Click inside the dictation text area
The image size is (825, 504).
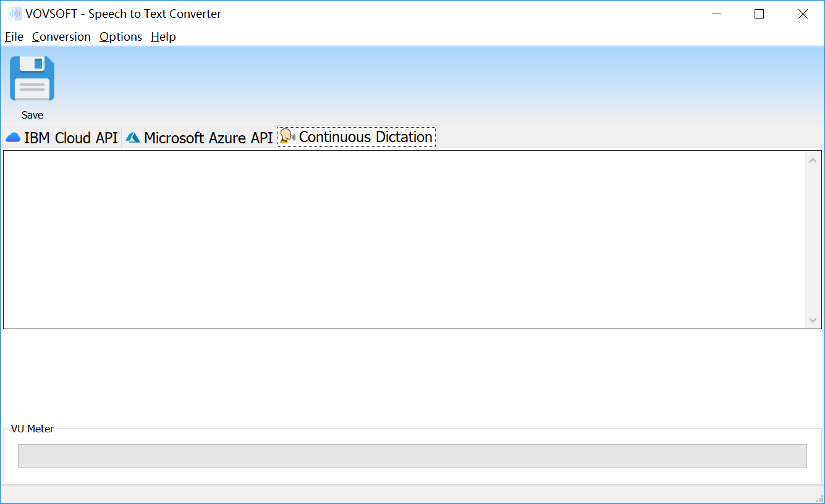405,240
